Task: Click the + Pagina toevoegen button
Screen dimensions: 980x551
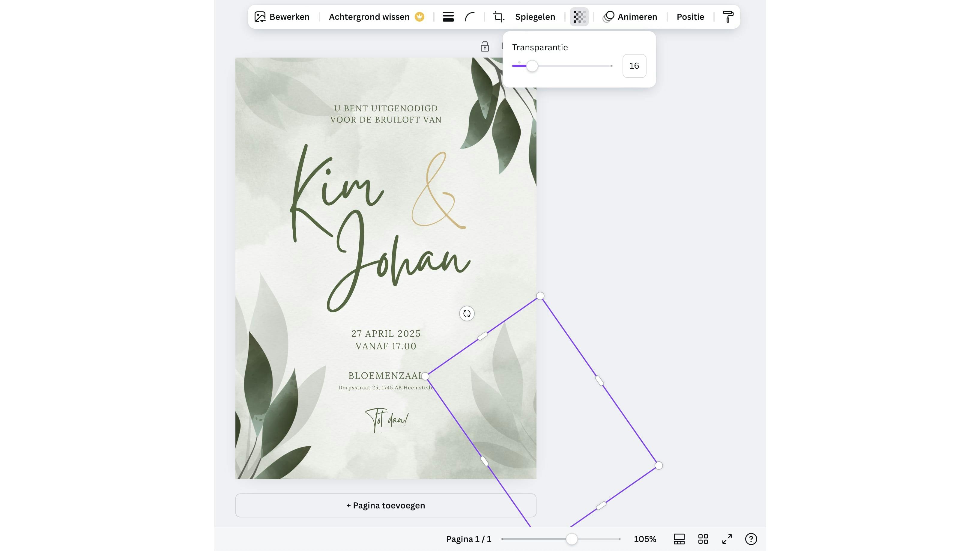Action: tap(385, 505)
